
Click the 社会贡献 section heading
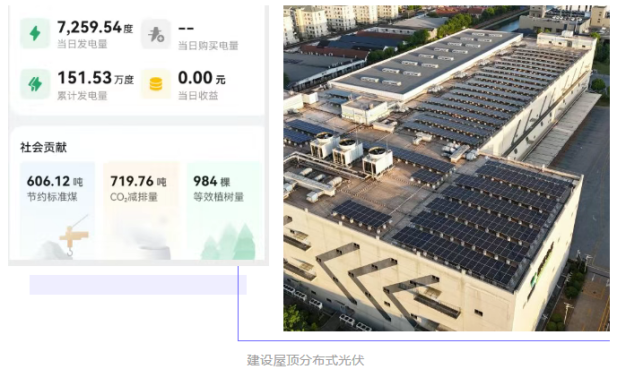tap(44, 148)
